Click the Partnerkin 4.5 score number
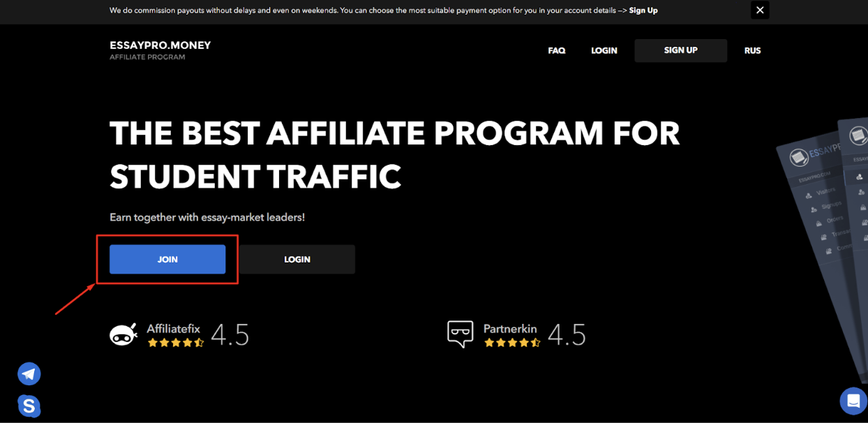The width and height of the screenshot is (868, 423). 567,335
